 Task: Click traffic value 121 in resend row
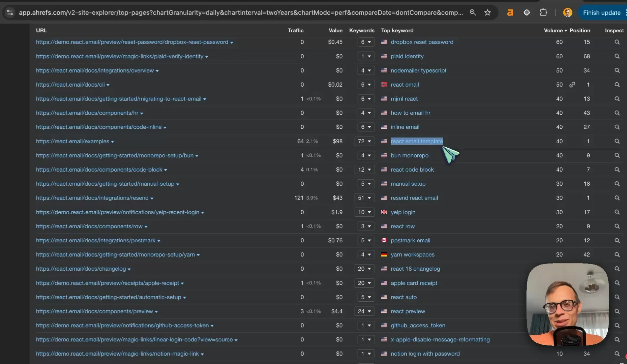299,198
